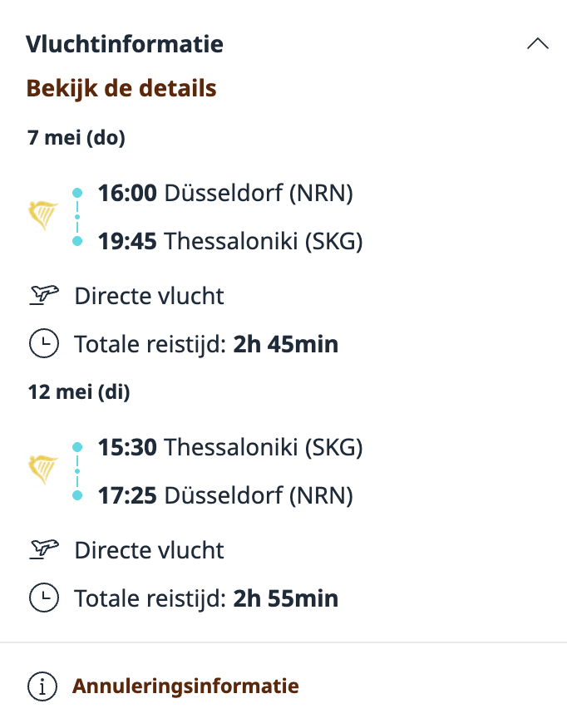Click the dotted flight progress line between SKG stops
Image resolution: width=567 pixels, height=728 pixels.
[x=78, y=470]
